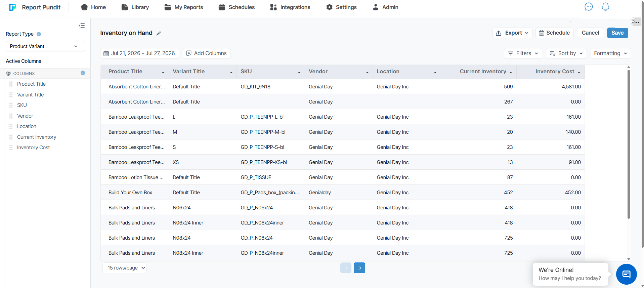Click Bamboo Lotion Tissue product title
This screenshot has width=644, height=288.
(136, 177)
